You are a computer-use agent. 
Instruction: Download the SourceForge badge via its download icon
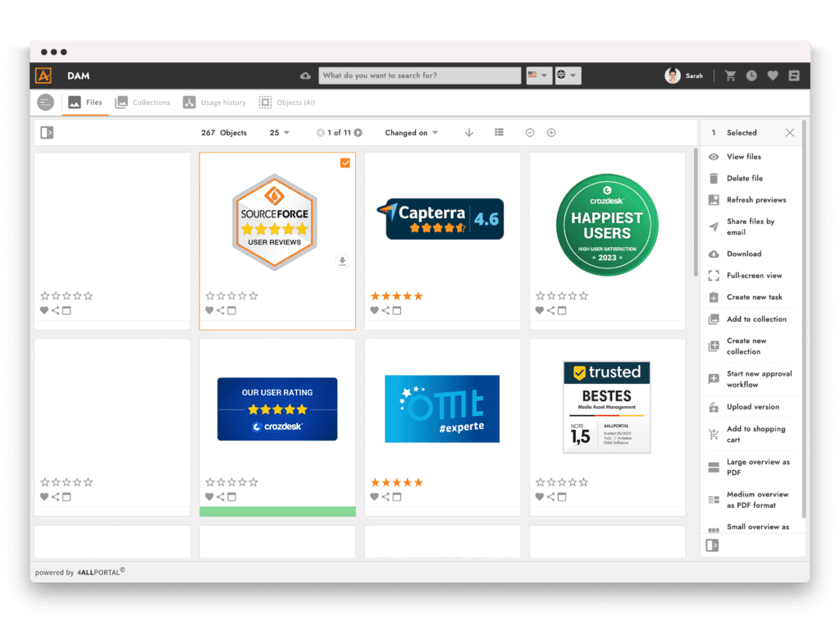pos(343,261)
